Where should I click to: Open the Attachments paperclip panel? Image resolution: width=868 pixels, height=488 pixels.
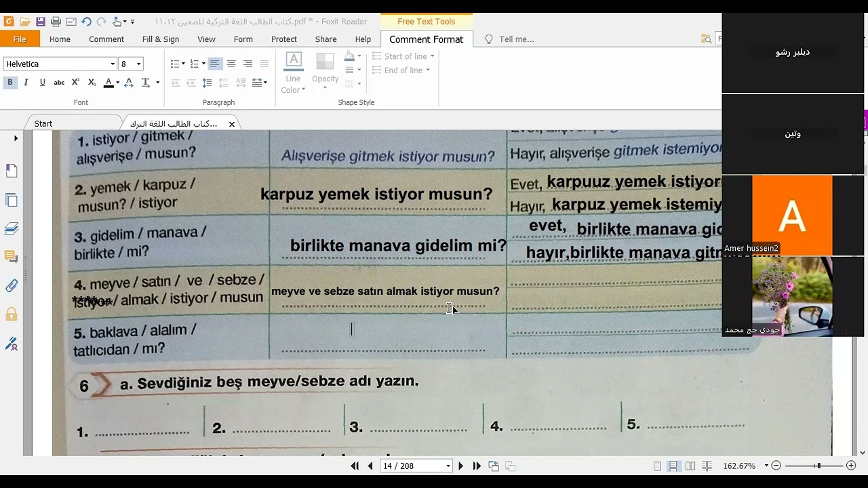(x=12, y=285)
